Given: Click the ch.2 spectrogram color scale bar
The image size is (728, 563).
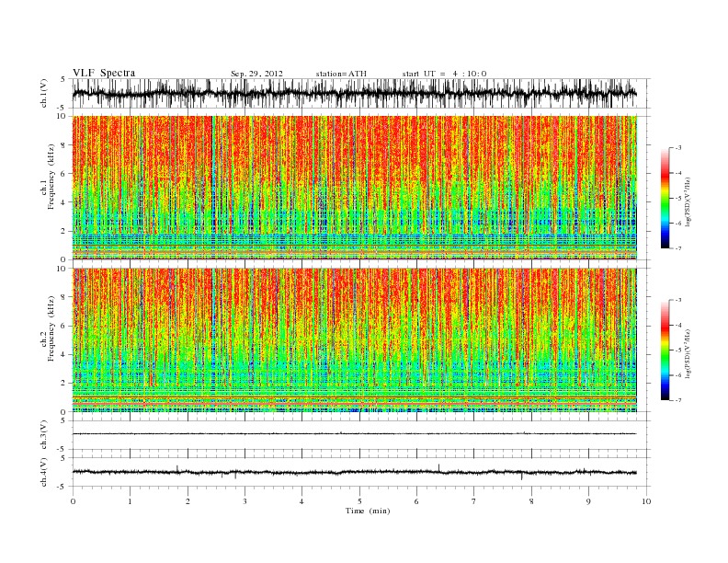Looking at the screenshot, I should pyautogui.click(x=665, y=350).
